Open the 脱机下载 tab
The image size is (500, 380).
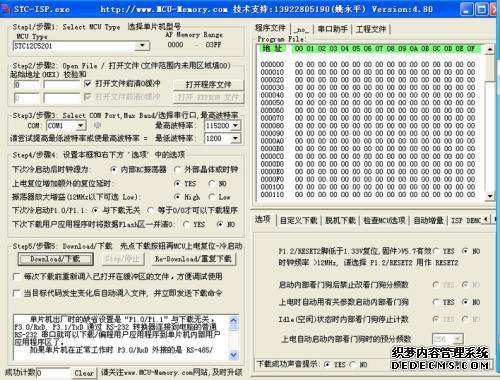pos(340,220)
